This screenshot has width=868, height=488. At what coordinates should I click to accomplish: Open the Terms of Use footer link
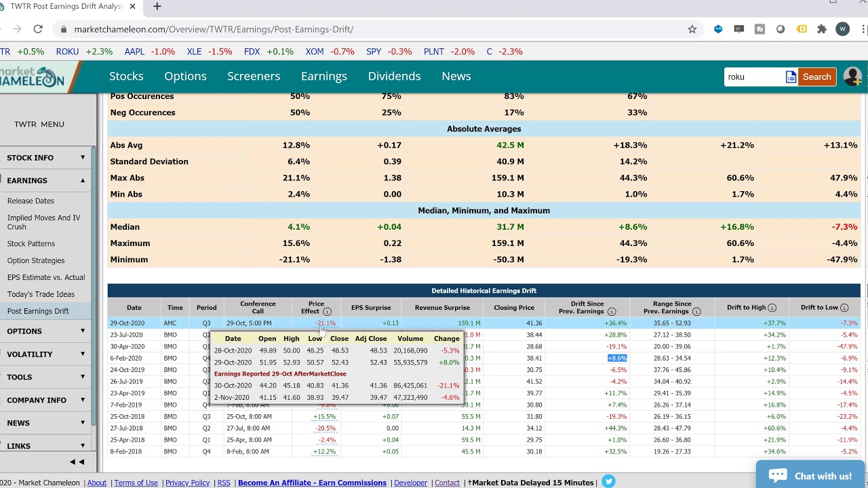point(136,483)
